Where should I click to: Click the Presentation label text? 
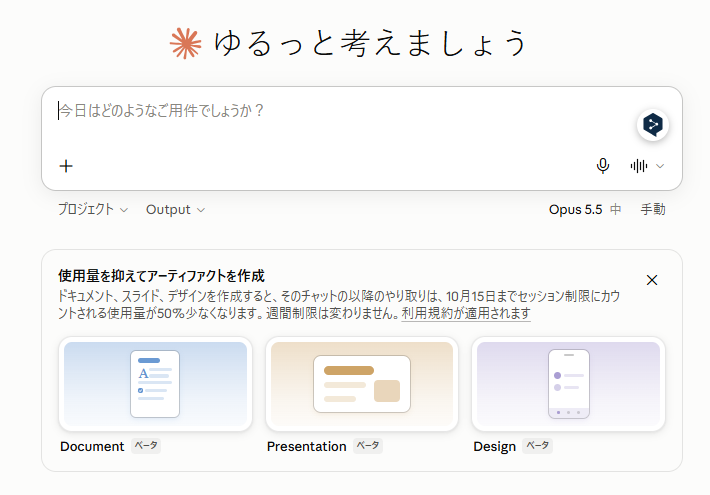(307, 447)
